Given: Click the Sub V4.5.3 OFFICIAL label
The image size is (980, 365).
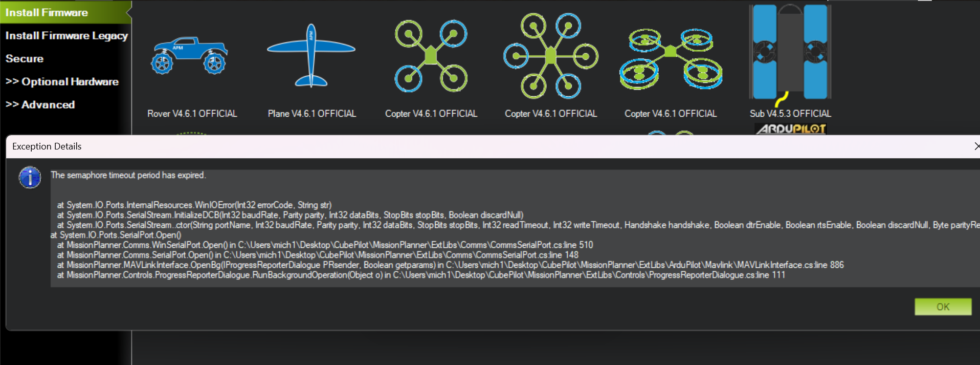Looking at the screenshot, I should click(x=790, y=114).
